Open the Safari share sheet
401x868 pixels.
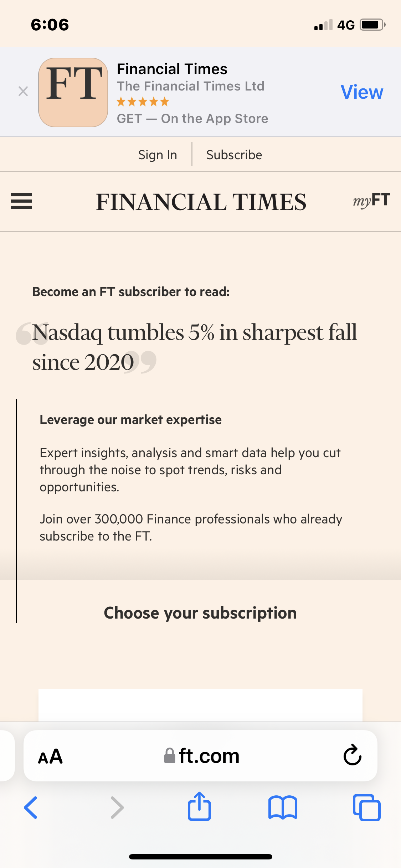point(200,806)
